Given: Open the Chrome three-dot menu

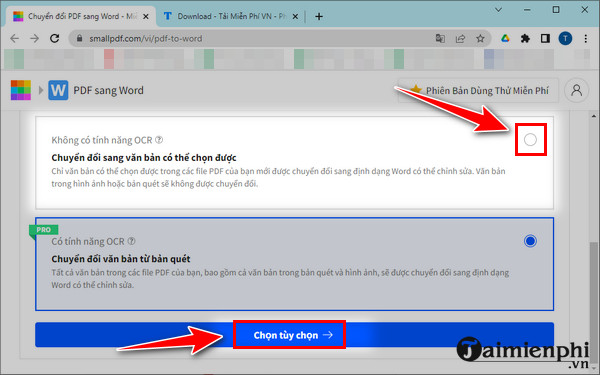Looking at the screenshot, I should [585, 38].
